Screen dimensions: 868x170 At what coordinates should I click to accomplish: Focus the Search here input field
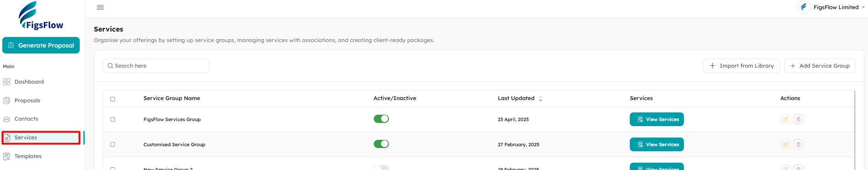coord(156,66)
